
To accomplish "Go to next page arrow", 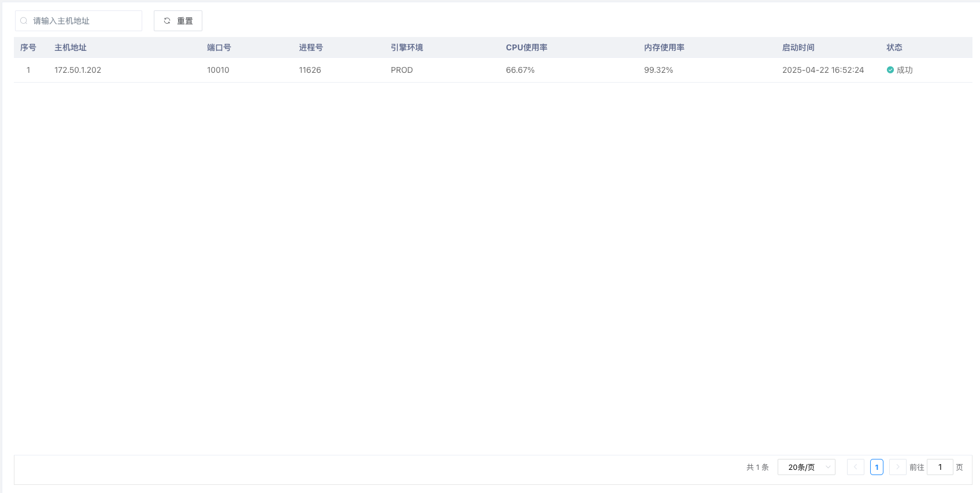I will pos(897,467).
